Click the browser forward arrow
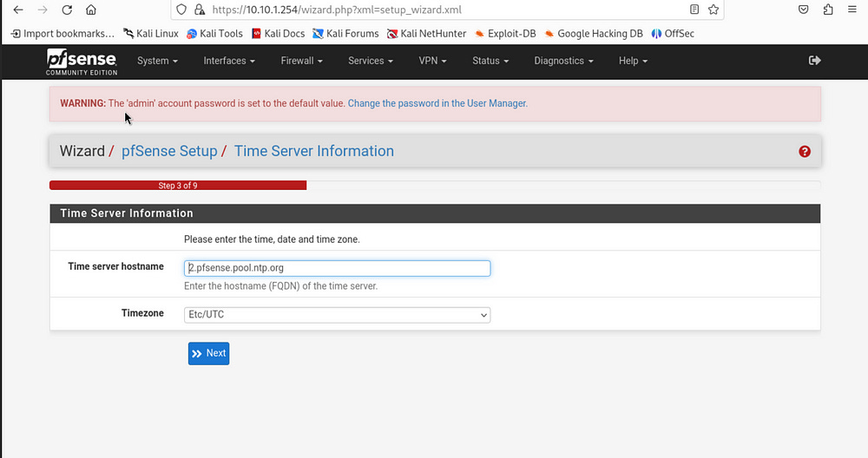This screenshot has width=868, height=458. (x=43, y=10)
